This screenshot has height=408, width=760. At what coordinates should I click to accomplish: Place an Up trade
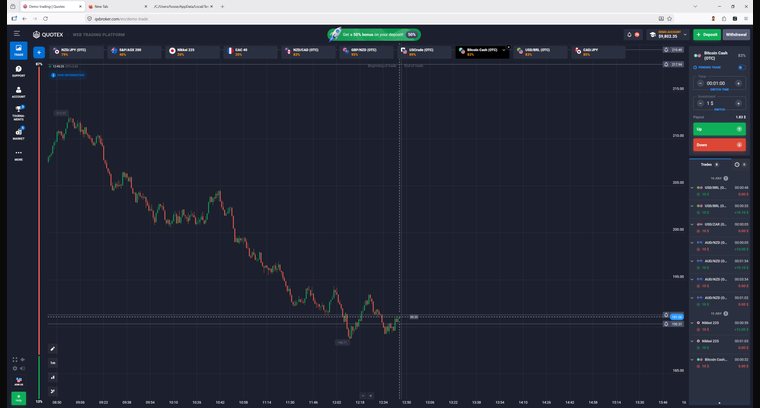pyautogui.click(x=719, y=129)
